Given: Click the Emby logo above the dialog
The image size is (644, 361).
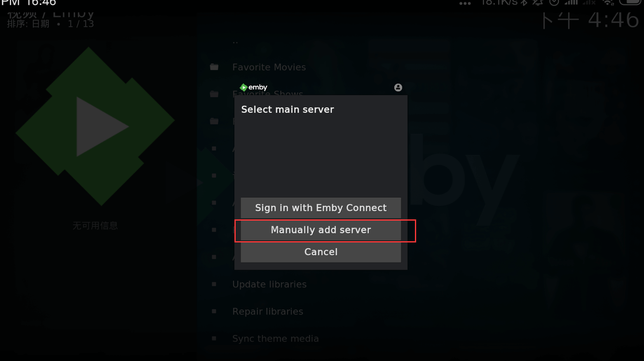Looking at the screenshot, I should click(x=253, y=87).
